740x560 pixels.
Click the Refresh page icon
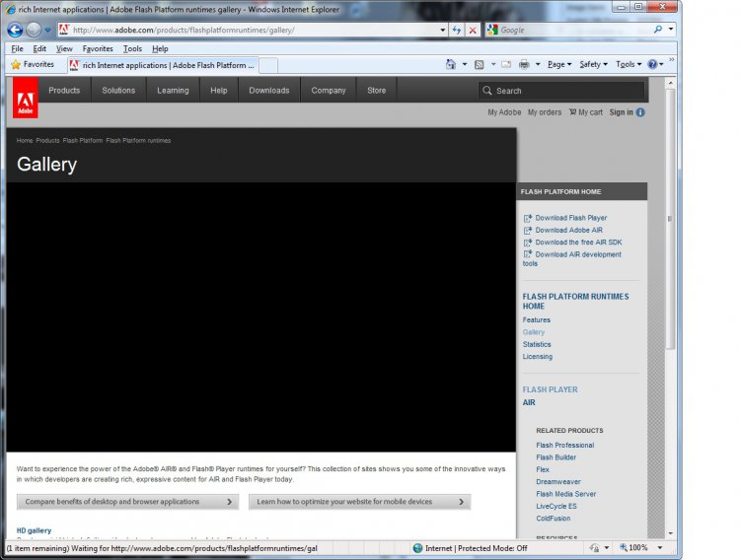(x=457, y=30)
